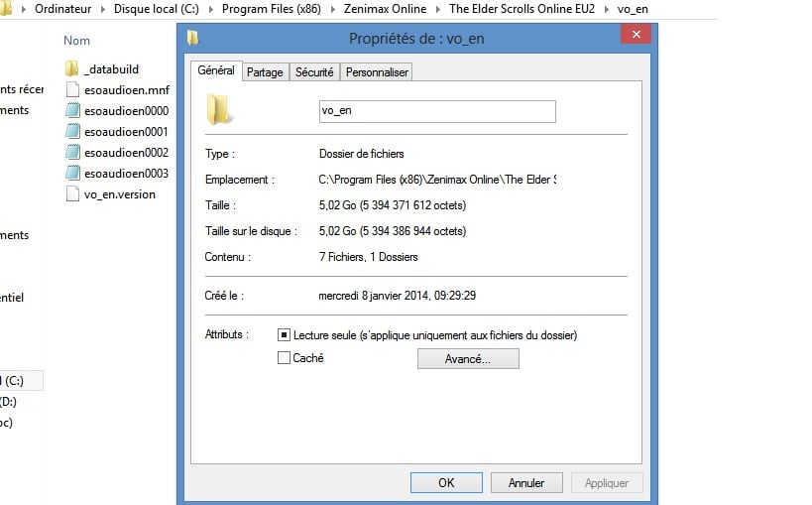This screenshot has height=505, width=812.
Task: Click the Emplacement path text
Action: 437,180
